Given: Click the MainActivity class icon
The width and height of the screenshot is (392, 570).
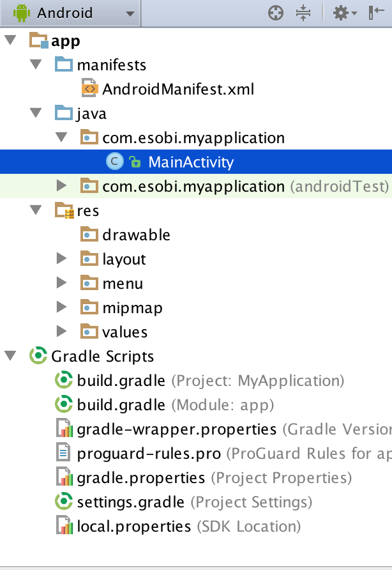Looking at the screenshot, I should tap(114, 162).
